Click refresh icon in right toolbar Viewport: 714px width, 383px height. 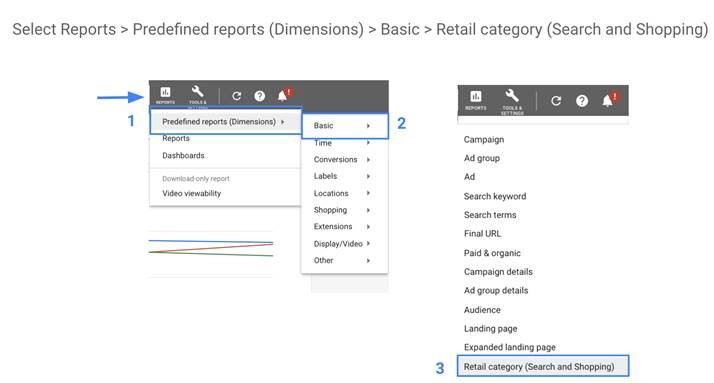click(556, 101)
